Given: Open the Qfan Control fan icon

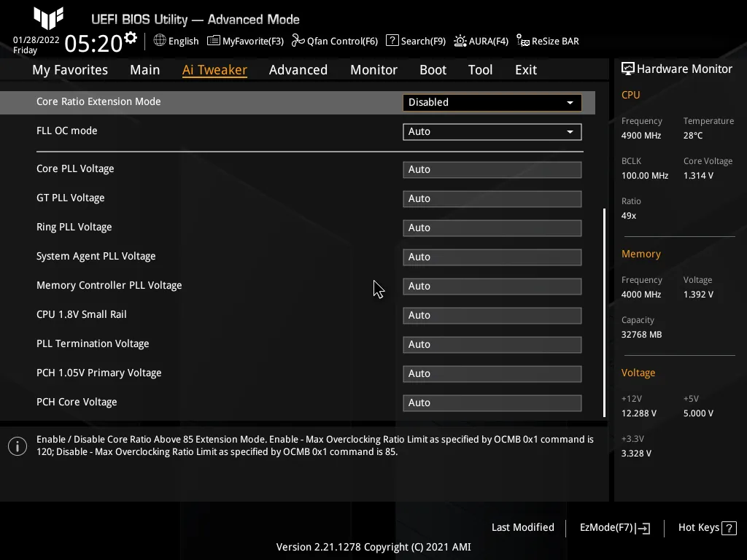Looking at the screenshot, I should [298, 41].
